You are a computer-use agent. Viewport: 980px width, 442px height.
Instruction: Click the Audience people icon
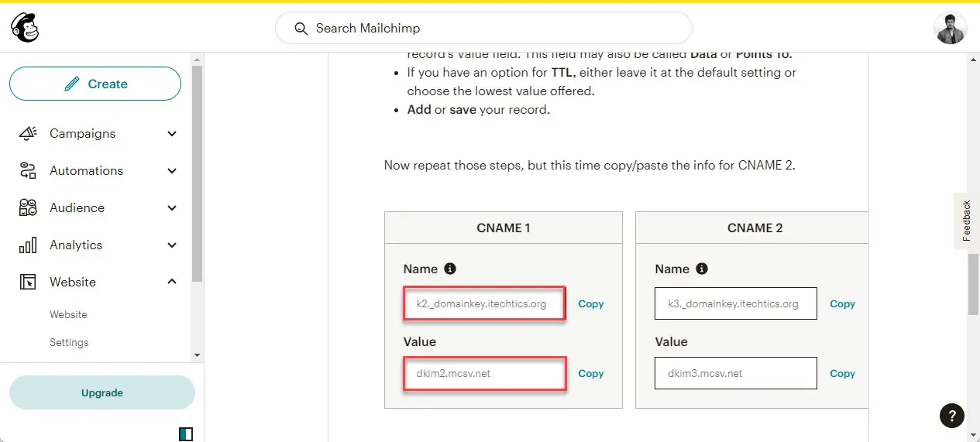coord(28,207)
